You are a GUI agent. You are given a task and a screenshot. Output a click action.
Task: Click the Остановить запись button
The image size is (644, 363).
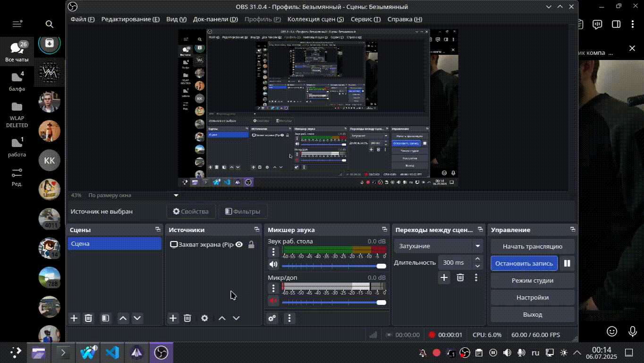click(x=524, y=263)
